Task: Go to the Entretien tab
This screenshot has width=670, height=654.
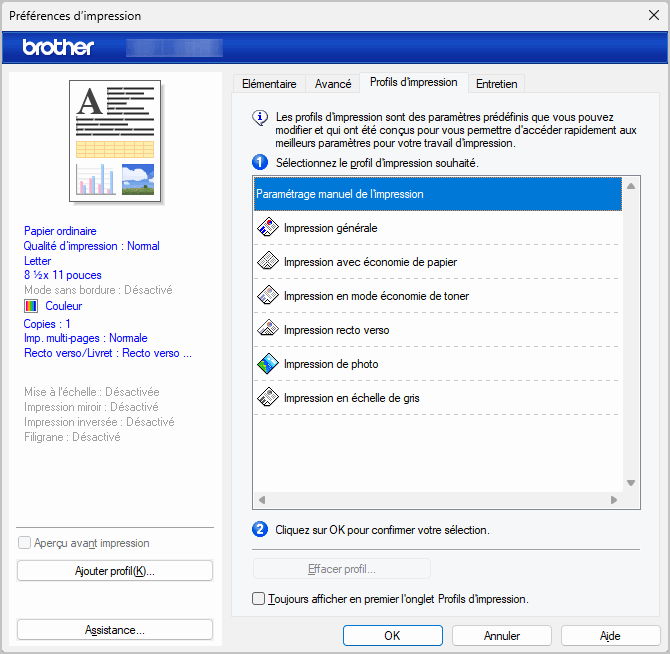Action: click(x=496, y=84)
